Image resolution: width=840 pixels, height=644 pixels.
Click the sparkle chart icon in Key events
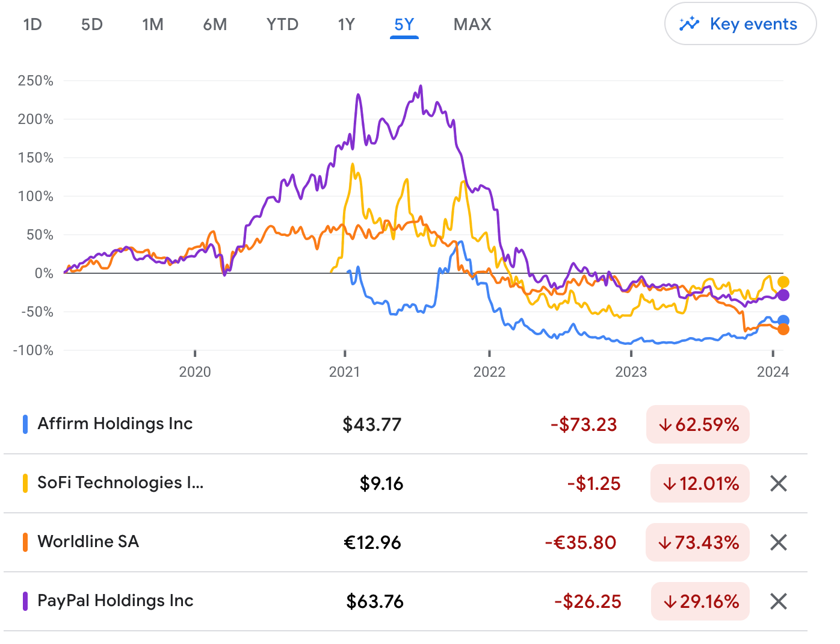690,24
